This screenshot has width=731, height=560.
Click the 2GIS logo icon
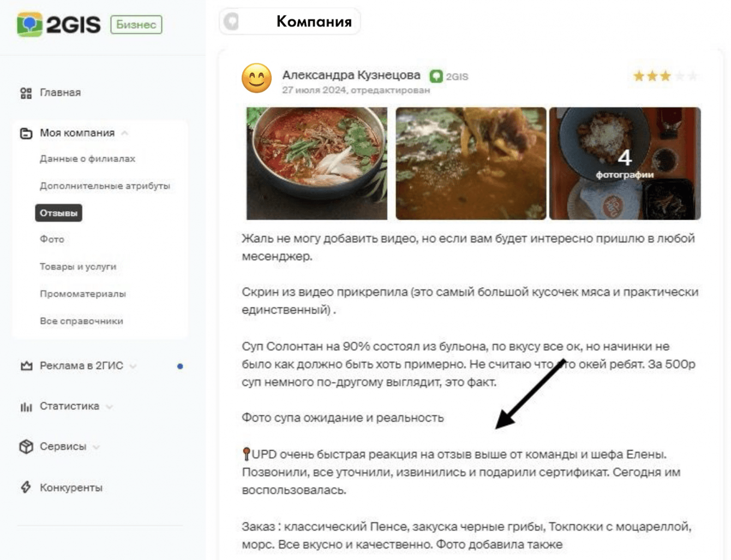tap(29, 25)
